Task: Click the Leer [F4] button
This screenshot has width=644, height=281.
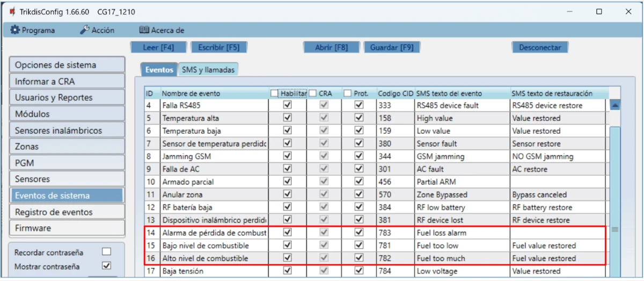Action: click(x=158, y=47)
